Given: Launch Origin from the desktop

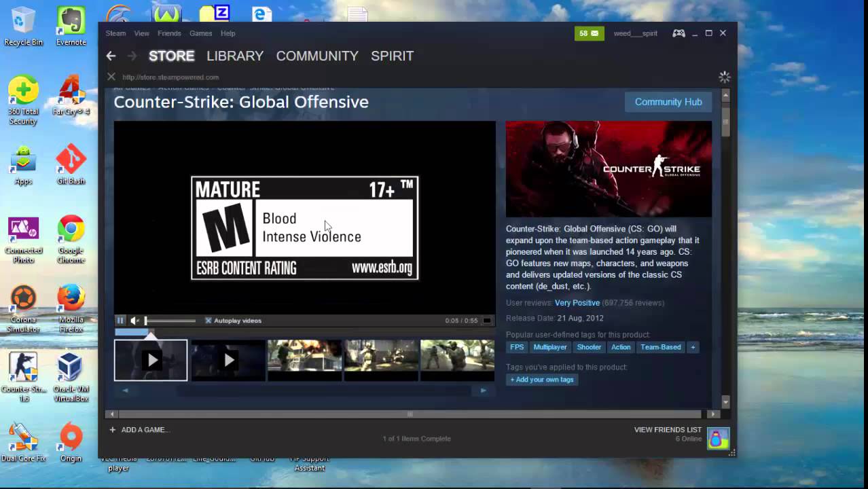Looking at the screenshot, I should click(x=71, y=443).
